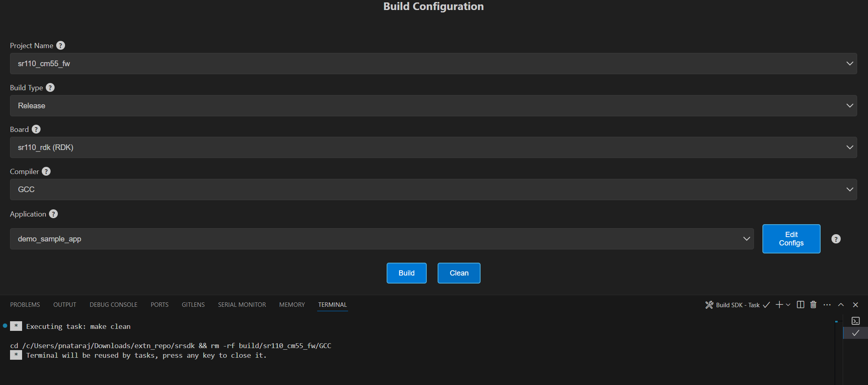Screen dimensions: 868x385
Task: Open the SERIAL MONITOR tab
Action: pyautogui.click(x=242, y=305)
